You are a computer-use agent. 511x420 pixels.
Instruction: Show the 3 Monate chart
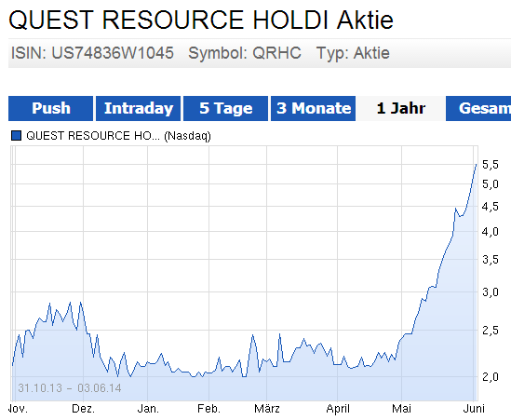pyautogui.click(x=313, y=108)
